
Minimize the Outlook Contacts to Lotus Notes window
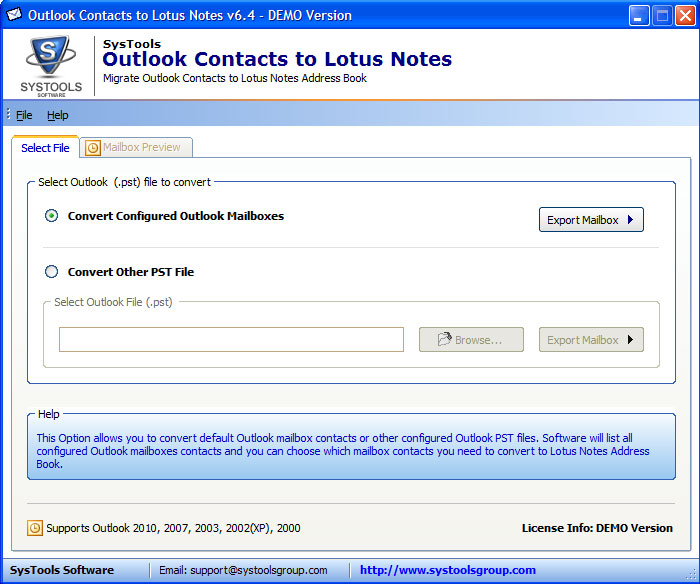(639, 15)
